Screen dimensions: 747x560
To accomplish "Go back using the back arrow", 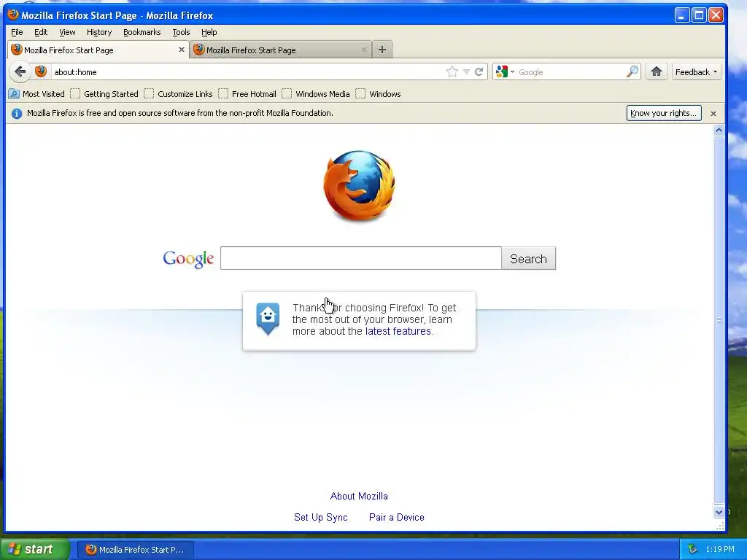I will pos(20,72).
